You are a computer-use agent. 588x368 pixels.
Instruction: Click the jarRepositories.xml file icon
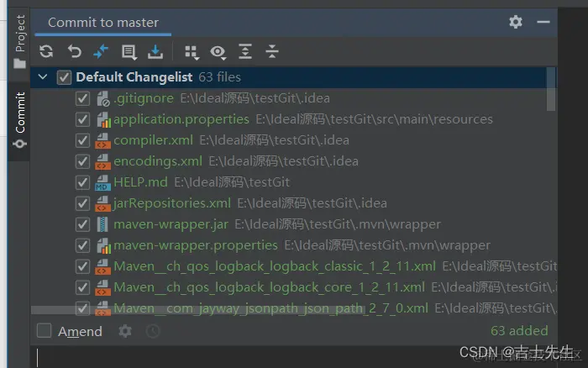pyautogui.click(x=102, y=203)
